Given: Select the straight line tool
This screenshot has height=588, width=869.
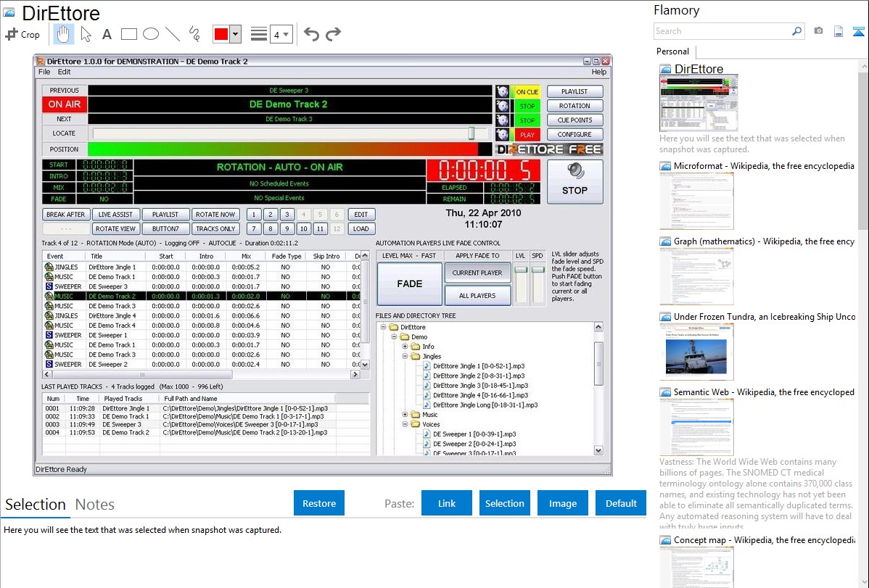Looking at the screenshot, I should pyautogui.click(x=173, y=34).
